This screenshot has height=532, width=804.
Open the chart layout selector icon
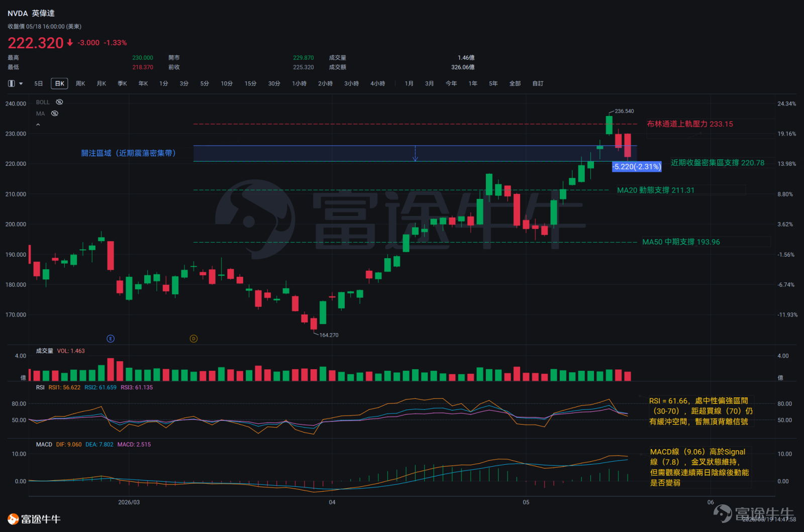[x=11, y=83]
